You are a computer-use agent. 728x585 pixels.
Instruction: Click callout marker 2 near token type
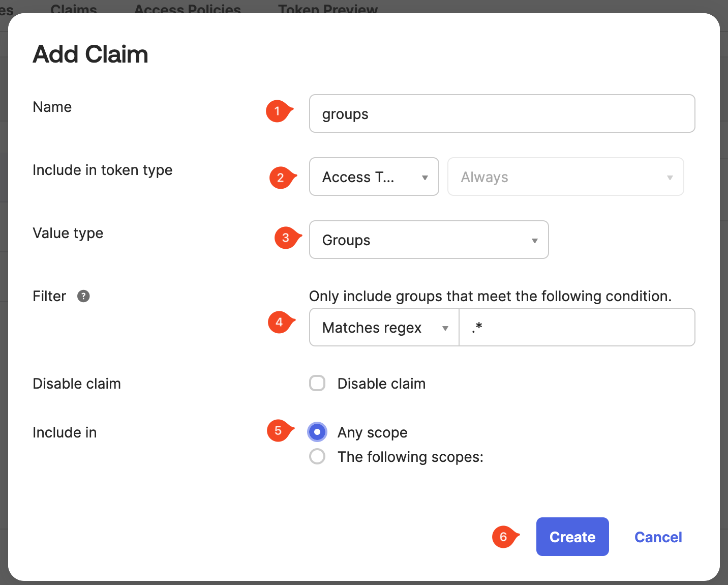pos(280,178)
